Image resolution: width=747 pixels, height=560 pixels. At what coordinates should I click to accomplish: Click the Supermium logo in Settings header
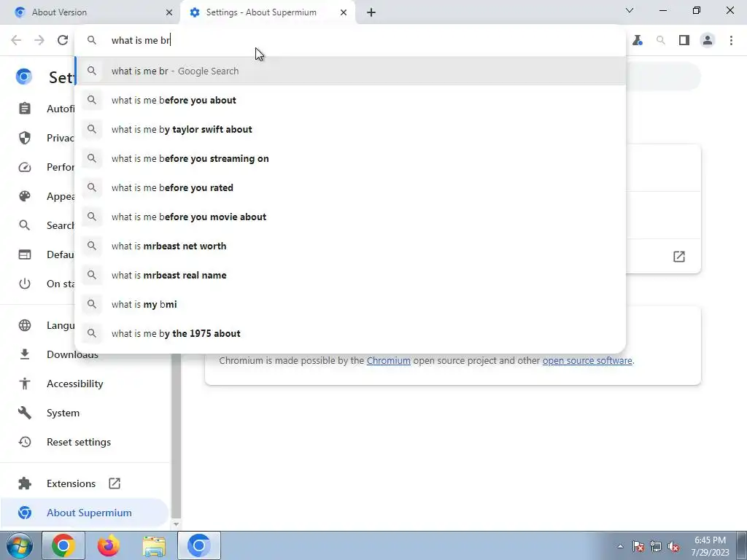[x=24, y=76]
